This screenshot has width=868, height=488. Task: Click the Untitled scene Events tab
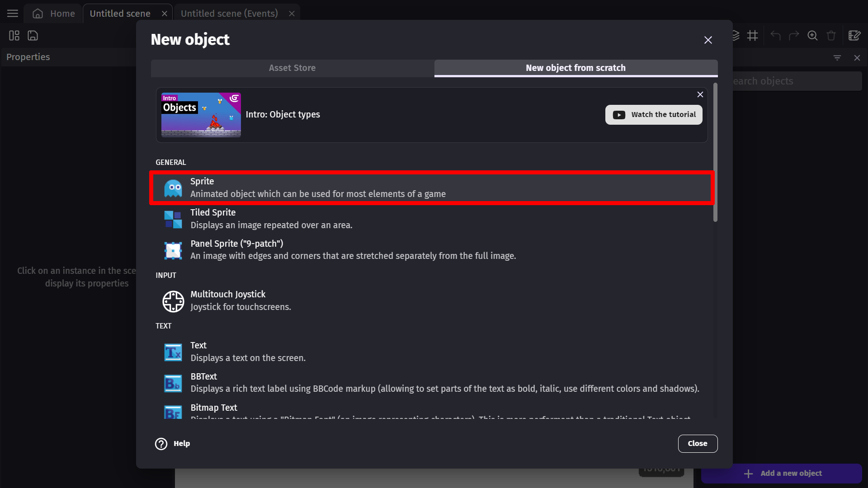pos(229,13)
